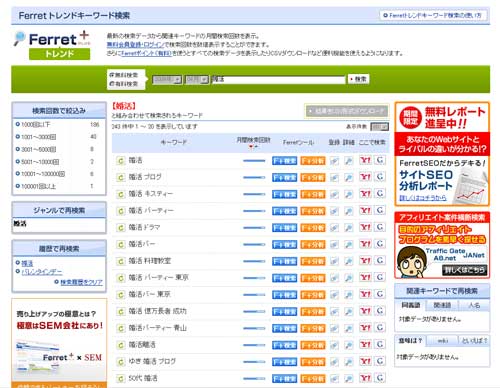Filter by 10001〜100000回 search count

click(x=42, y=174)
